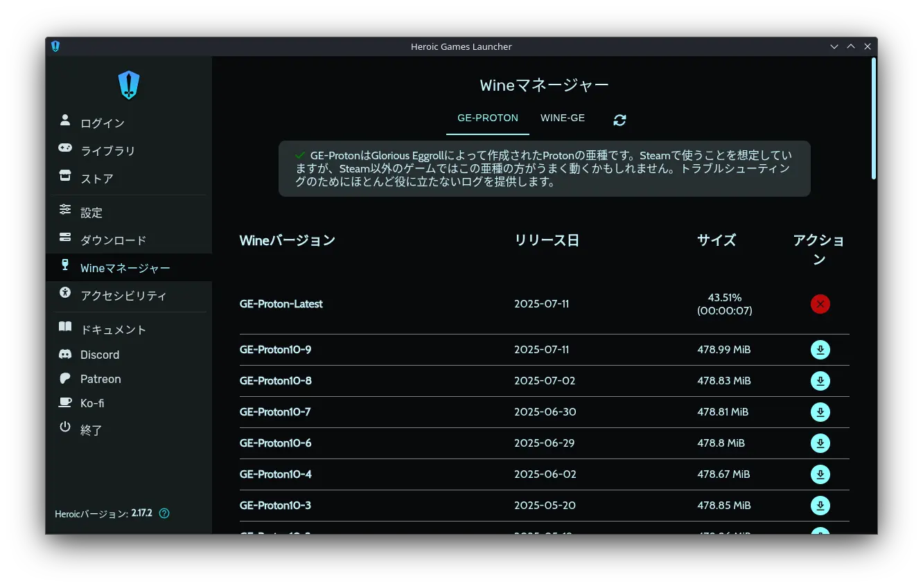Screen dimensions: 923x588
Task: Click the 478.8 MiB size value
Action: click(721, 443)
